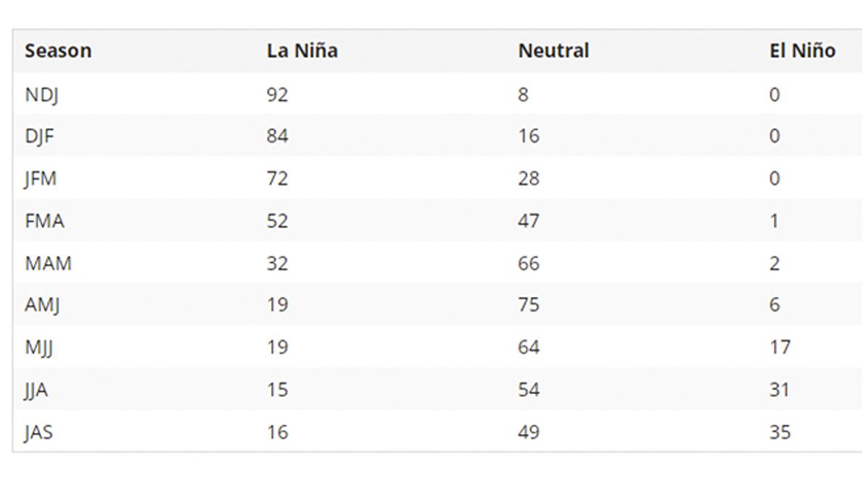The height and width of the screenshot is (488, 868).
Task: Select the La Niña column header
Action: [x=302, y=51]
